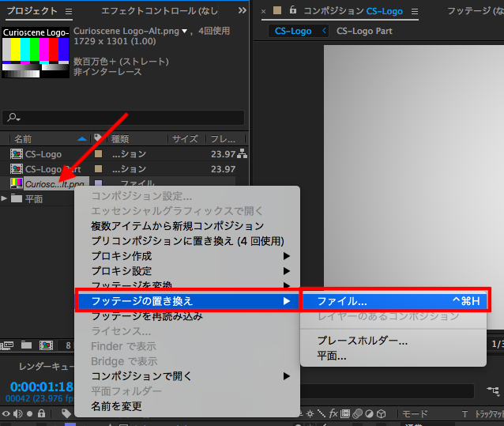504x426 pixels.
Task: Choose 複数アイテムから新規コンポジション
Action: [x=177, y=226]
